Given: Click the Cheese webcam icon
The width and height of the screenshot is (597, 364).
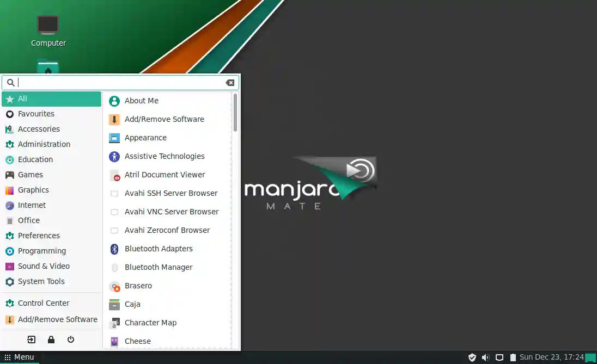Looking at the screenshot, I should [x=114, y=341].
